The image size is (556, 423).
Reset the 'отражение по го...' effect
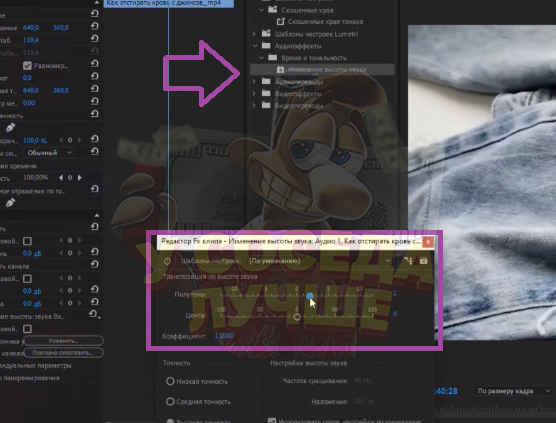click(94, 189)
